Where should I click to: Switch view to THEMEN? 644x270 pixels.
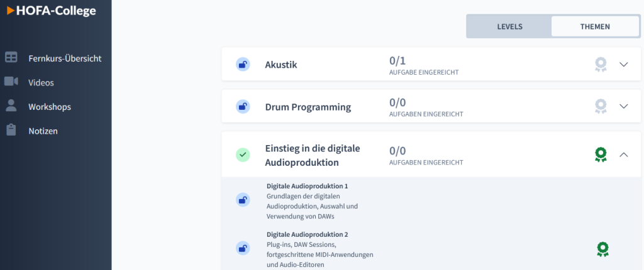point(595,26)
